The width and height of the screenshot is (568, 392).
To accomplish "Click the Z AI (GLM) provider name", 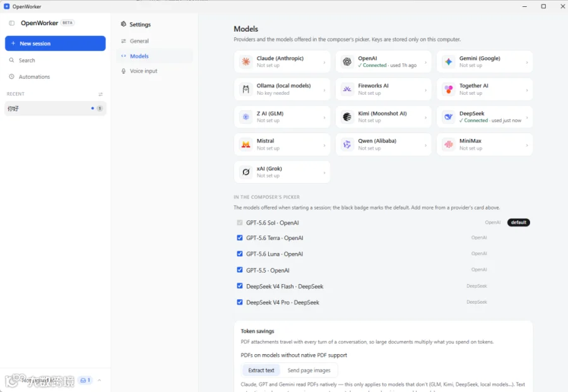I will 270,114.
